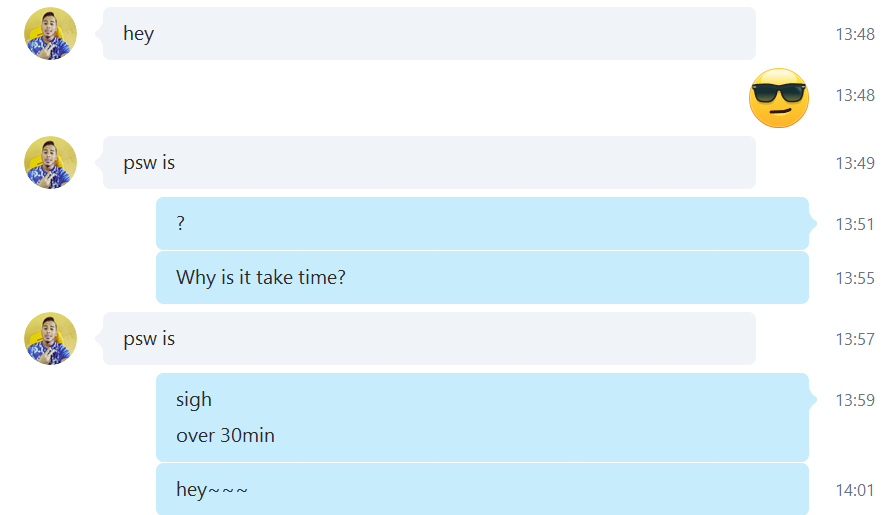886x515 pixels.
Task: Select the 'hey' message bubble
Action: (429, 33)
